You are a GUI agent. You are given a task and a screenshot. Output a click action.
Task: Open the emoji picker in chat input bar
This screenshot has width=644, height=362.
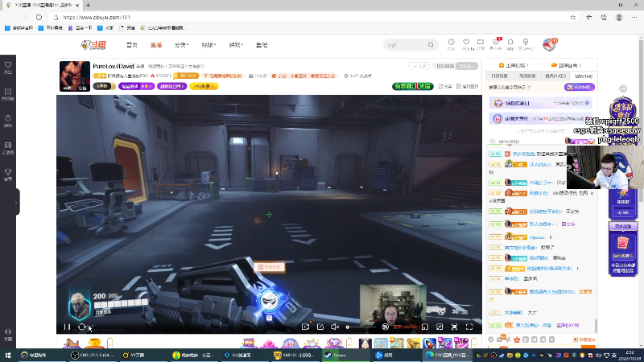point(491,339)
